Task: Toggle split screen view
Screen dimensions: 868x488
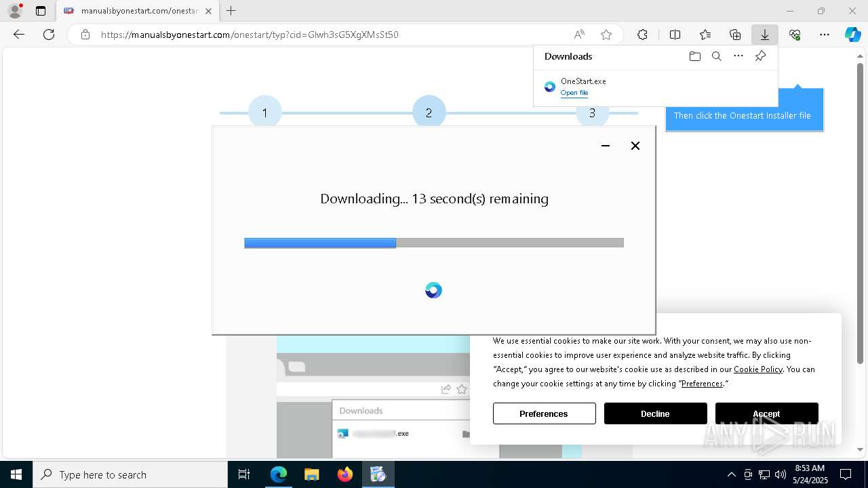Action: tap(675, 35)
